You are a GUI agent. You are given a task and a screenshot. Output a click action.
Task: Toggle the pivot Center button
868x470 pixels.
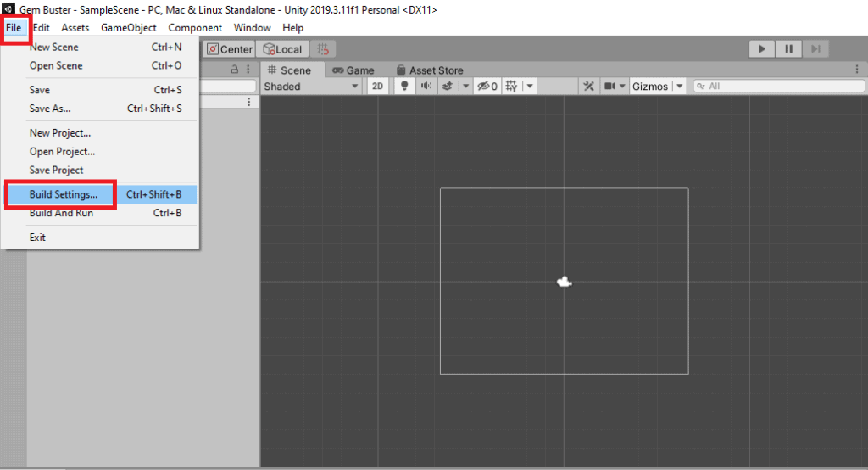(x=229, y=49)
